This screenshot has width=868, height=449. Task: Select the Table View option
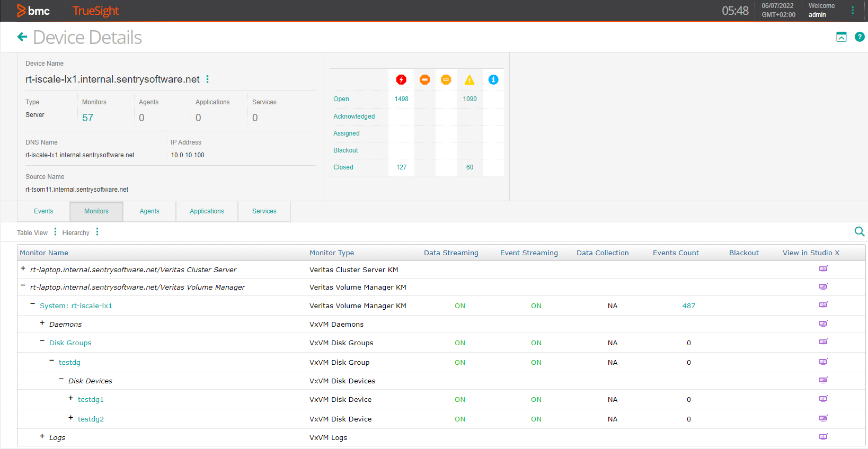pyautogui.click(x=32, y=233)
